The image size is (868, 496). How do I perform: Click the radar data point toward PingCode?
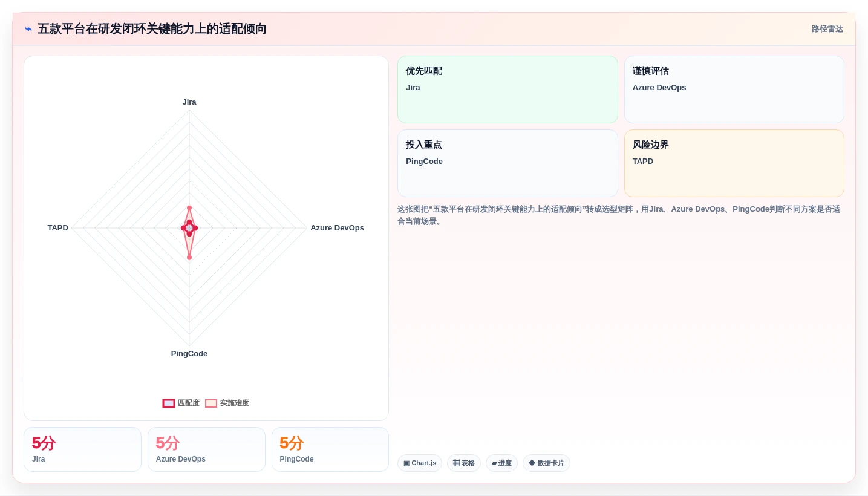coord(189,258)
